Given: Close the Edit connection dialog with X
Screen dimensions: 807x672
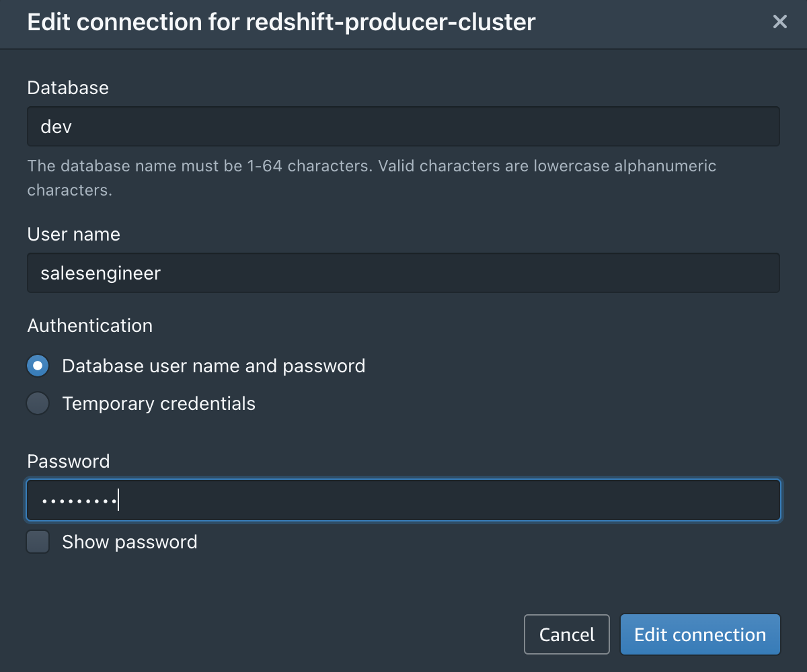Looking at the screenshot, I should [x=779, y=22].
